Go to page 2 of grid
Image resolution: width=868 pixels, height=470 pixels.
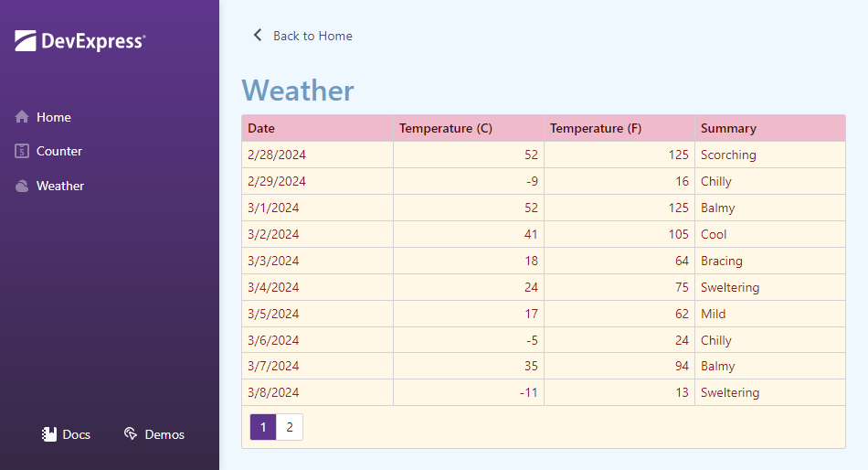pyautogui.click(x=290, y=427)
